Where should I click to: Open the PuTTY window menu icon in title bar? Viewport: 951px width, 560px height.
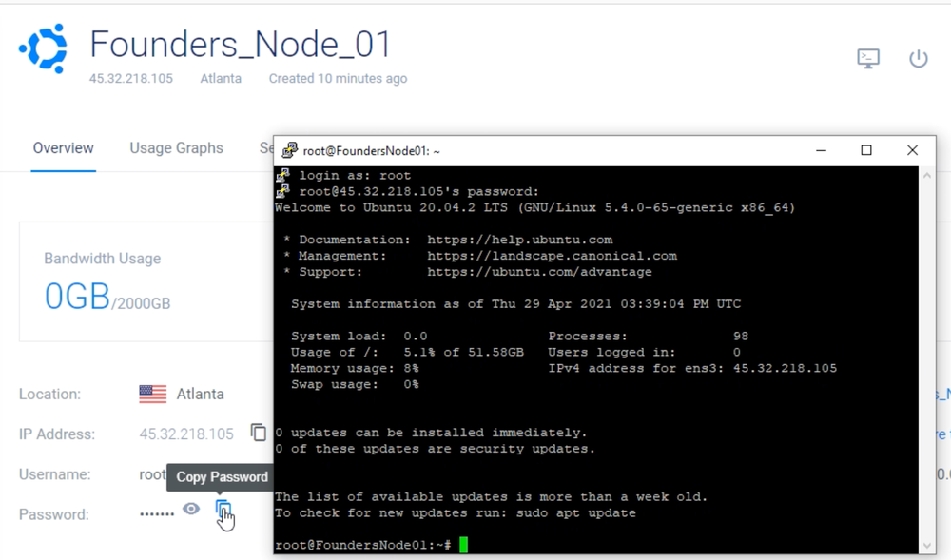coord(289,150)
